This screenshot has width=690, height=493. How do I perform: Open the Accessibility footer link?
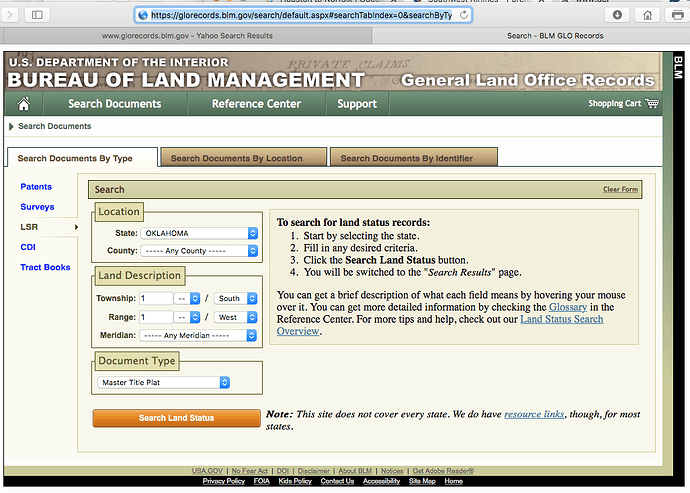click(x=382, y=481)
